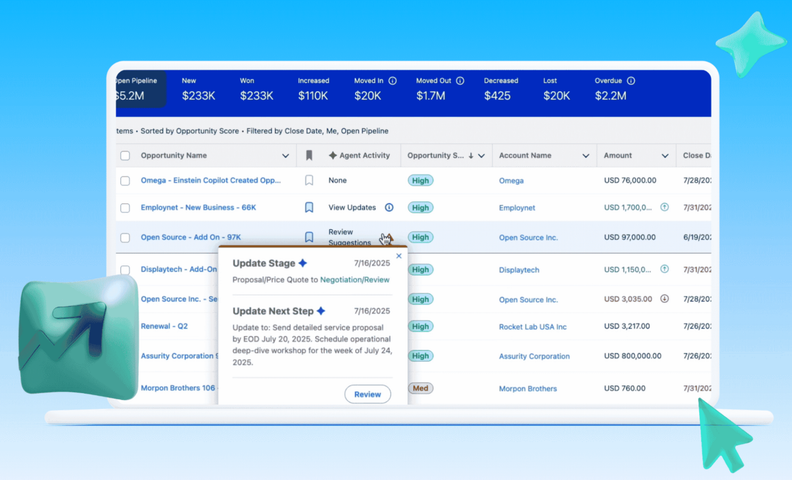This screenshot has width=792, height=480.
Task: Open Assurity Corporation account link
Action: (x=534, y=356)
